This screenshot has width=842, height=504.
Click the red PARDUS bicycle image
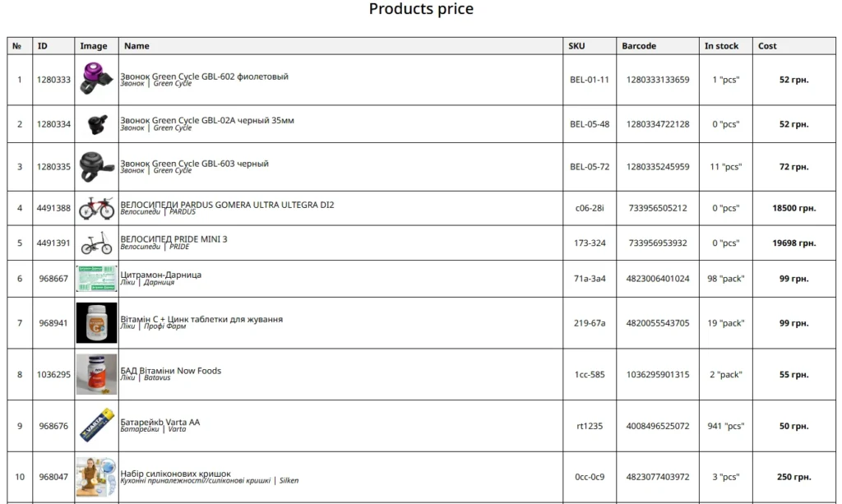click(97, 208)
